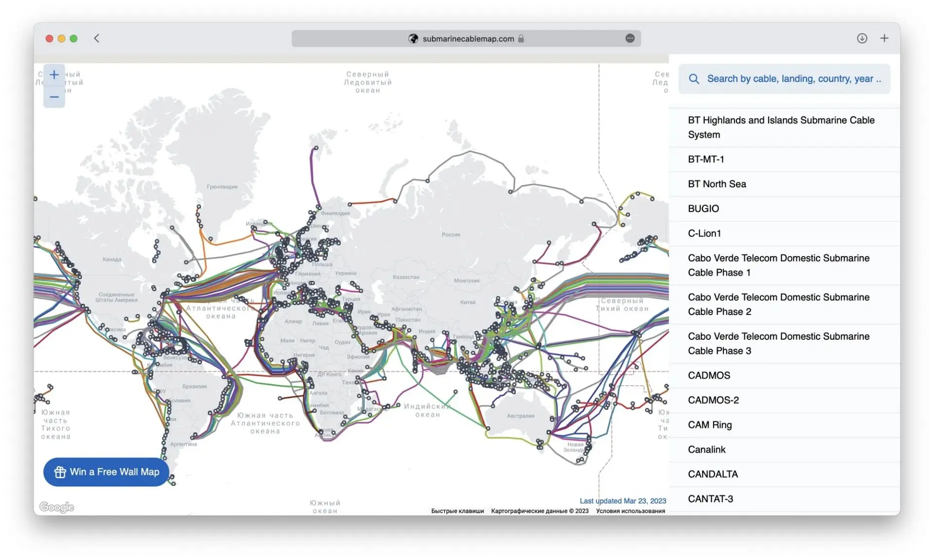The width and height of the screenshot is (934, 560).
Task: Click Условия использования terms link
Action: point(630,511)
